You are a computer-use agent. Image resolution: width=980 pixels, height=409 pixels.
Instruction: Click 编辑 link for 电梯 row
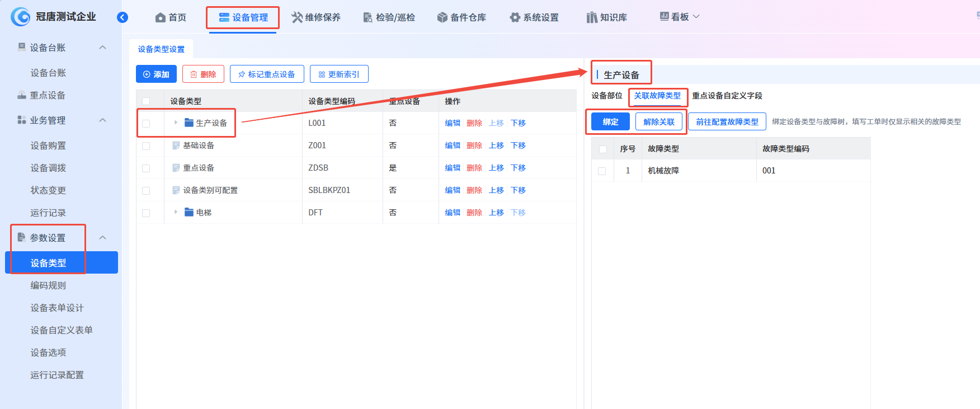pyautogui.click(x=453, y=213)
